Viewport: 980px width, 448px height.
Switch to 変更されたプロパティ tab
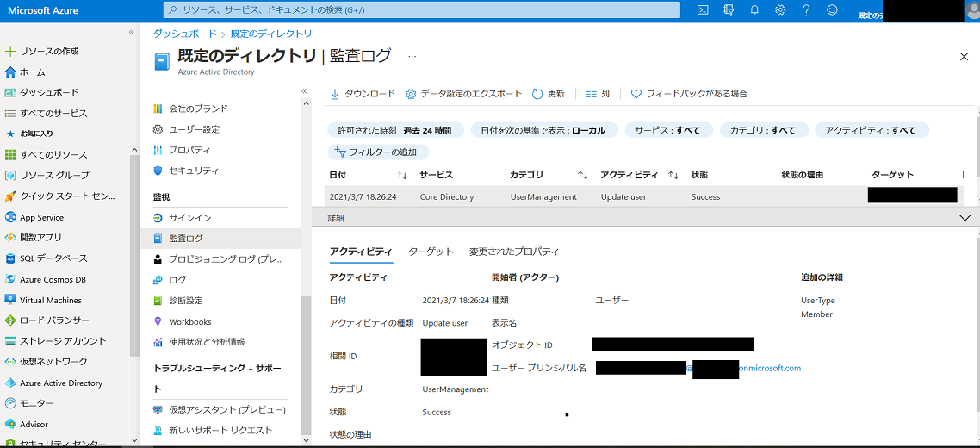[514, 252]
